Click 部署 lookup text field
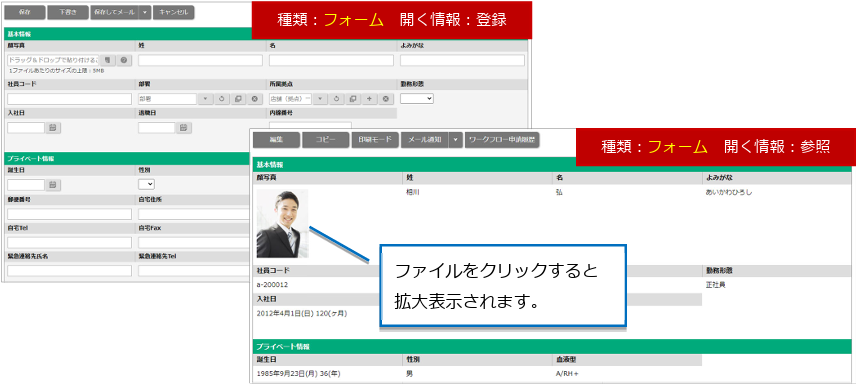Viewport: 856px width, 387px height. tap(167, 99)
